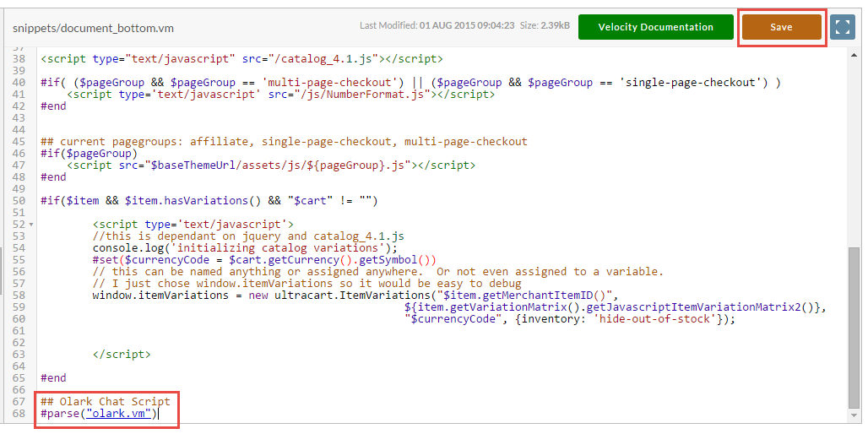The width and height of the screenshot is (868, 434).
Task: Click the closing script tag on line 63
Action: click(x=122, y=355)
